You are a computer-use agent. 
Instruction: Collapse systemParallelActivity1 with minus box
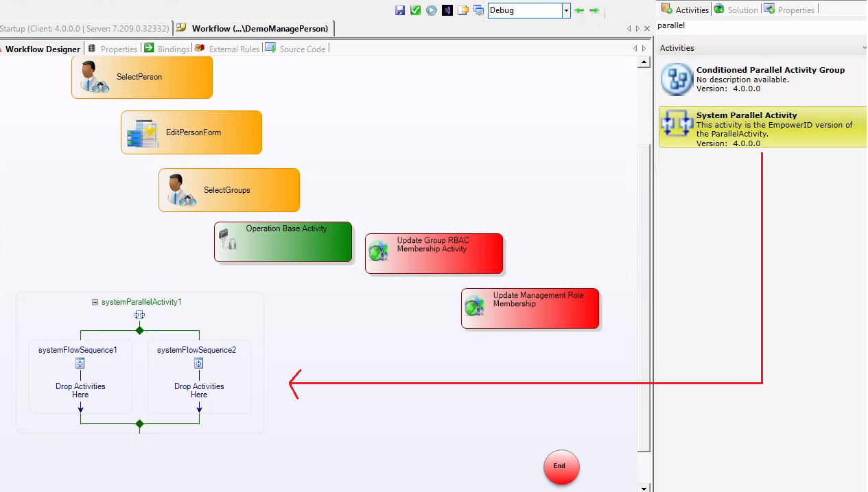coord(95,302)
